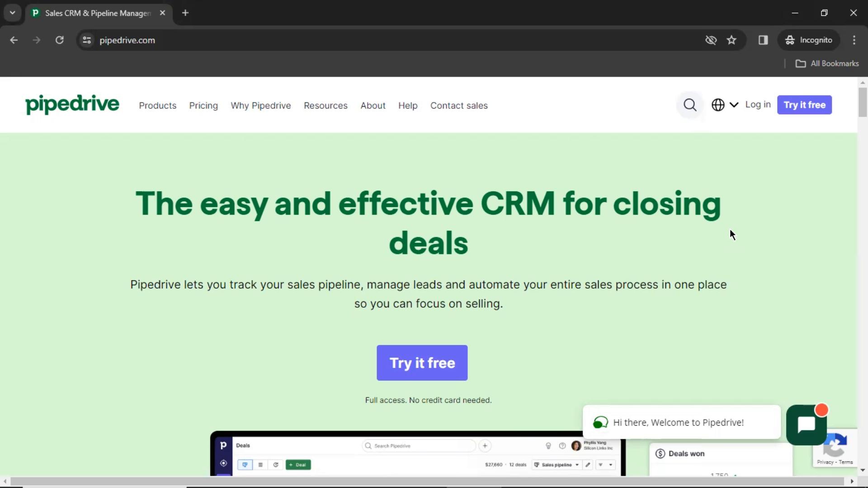Toggle browser sidebar panel icon
The image size is (868, 488).
(763, 40)
